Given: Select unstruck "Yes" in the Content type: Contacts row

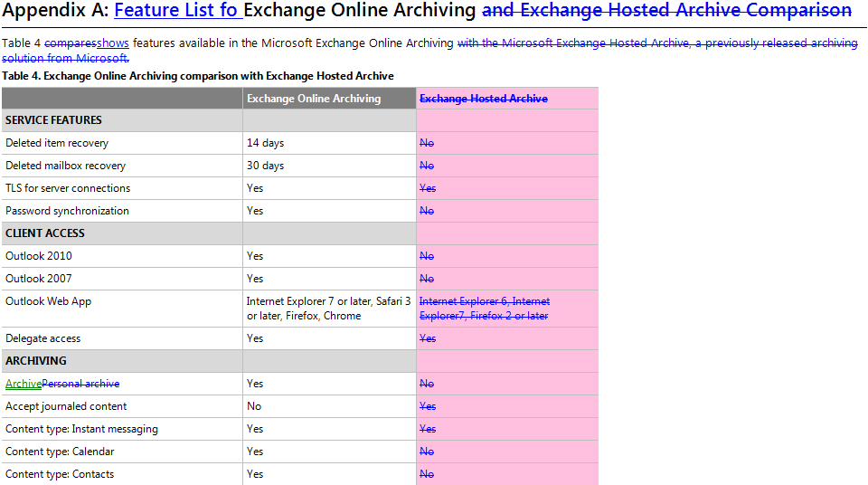Looking at the screenshot, I should pos(255,474).
